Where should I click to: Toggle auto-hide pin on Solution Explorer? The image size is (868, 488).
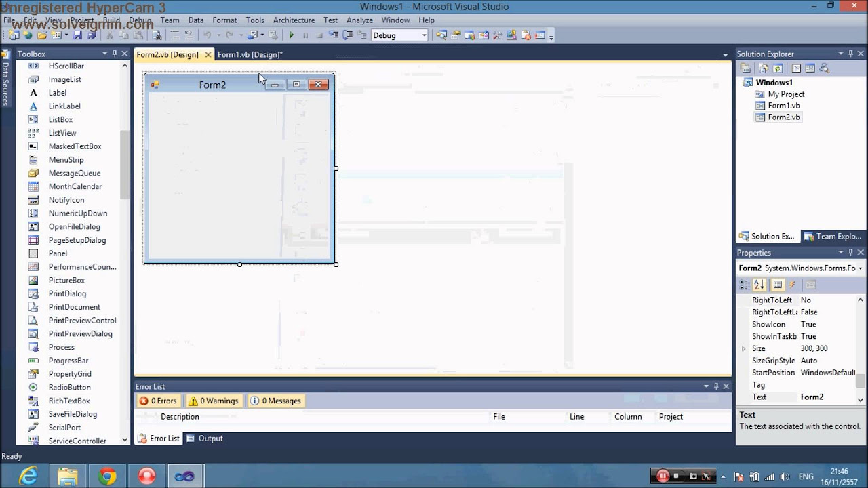pos(850,54)
